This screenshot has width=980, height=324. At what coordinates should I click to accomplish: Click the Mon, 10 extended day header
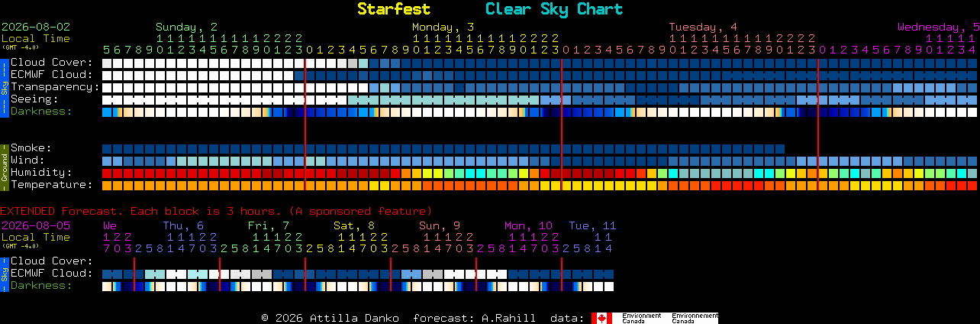[x=528, y=225]
